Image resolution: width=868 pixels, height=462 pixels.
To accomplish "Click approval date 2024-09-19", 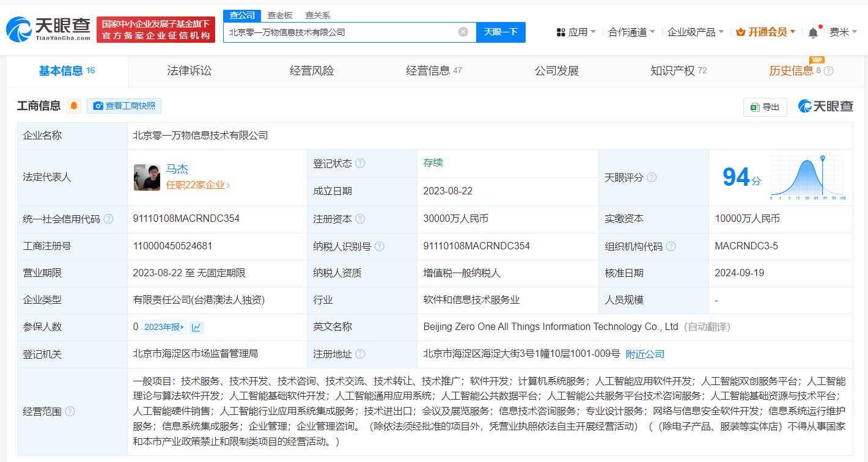I will (x=740, y=273).
